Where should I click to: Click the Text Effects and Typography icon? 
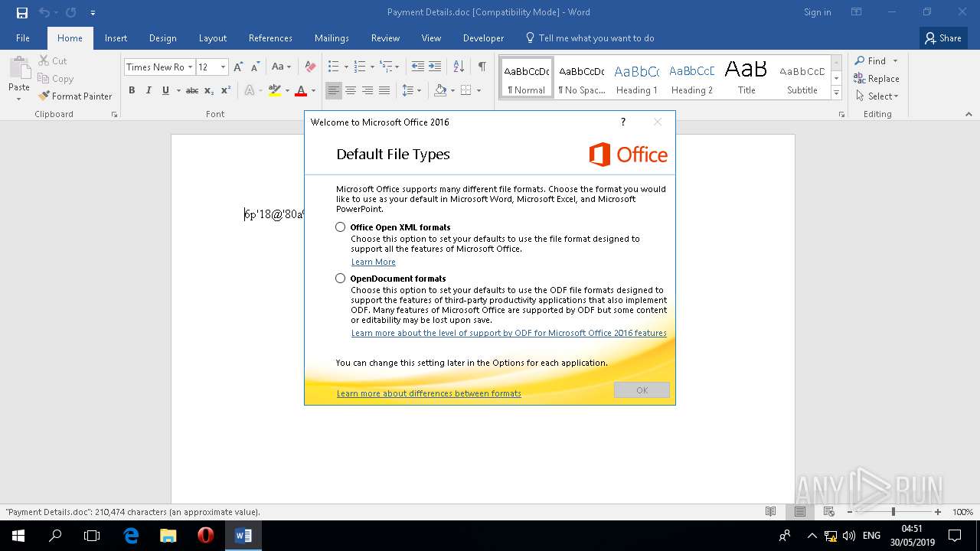pos(249,90)
